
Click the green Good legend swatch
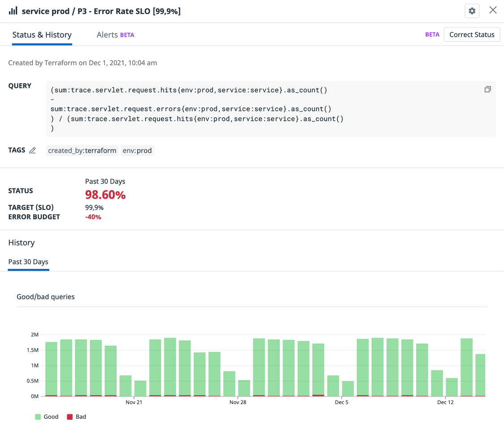pos(38,417)
